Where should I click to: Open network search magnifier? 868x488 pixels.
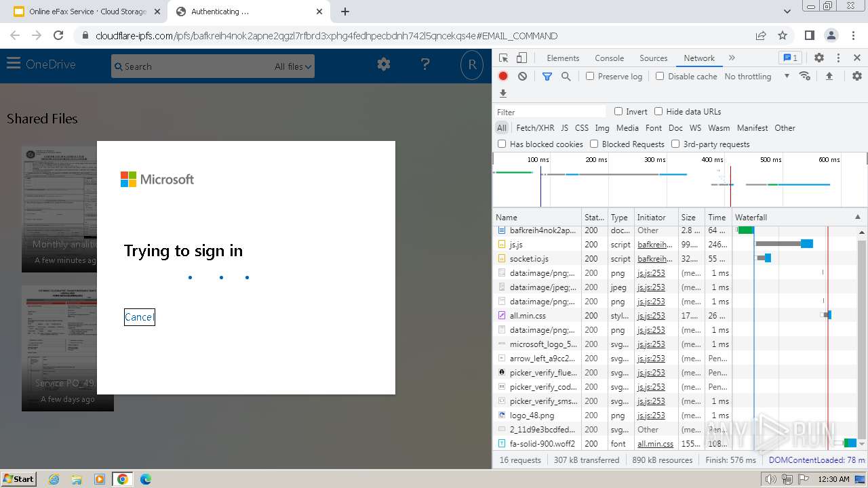tap(566, 77)
